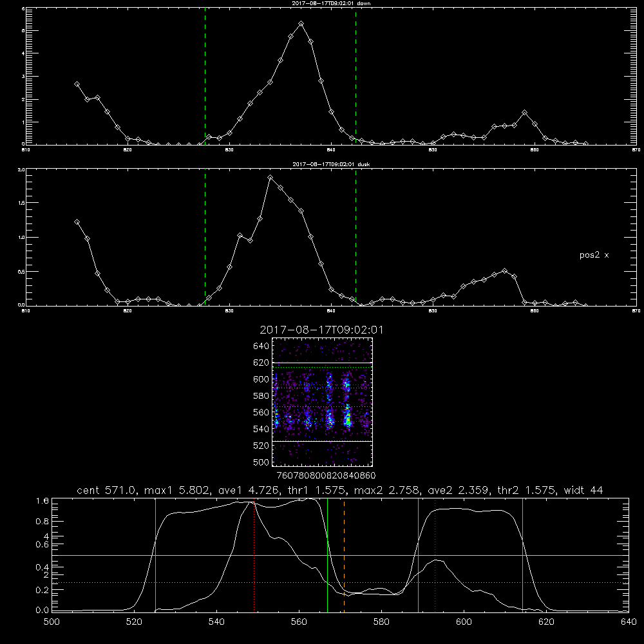The width and height of the screenshot is (644, 644).
Task: Click bottom plot x-axis label '540'
Action: point(216,622)
